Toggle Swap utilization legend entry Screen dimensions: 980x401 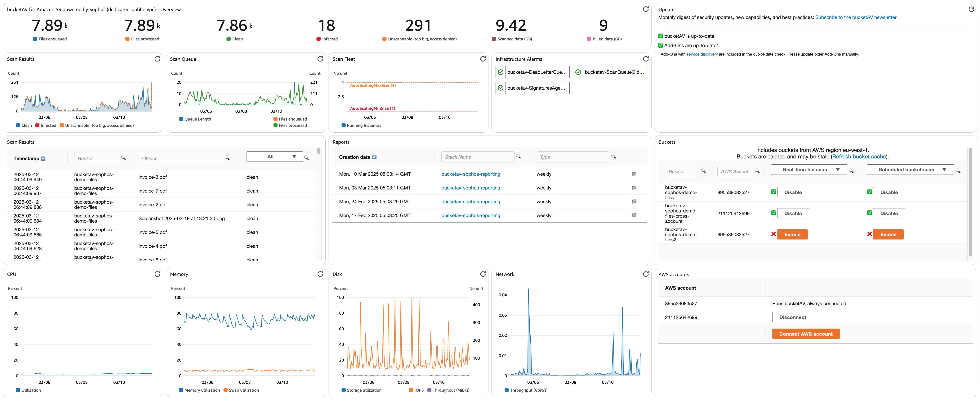point(241,390)
